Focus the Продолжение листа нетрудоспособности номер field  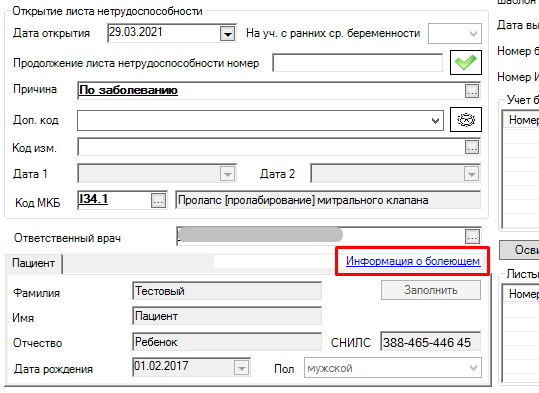click(x=358, y=63)
